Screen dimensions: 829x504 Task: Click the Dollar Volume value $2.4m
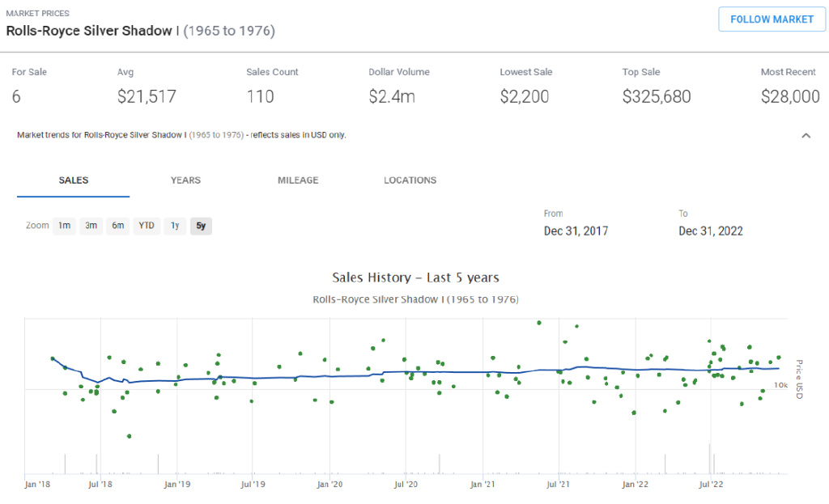[x=392, y=97]
